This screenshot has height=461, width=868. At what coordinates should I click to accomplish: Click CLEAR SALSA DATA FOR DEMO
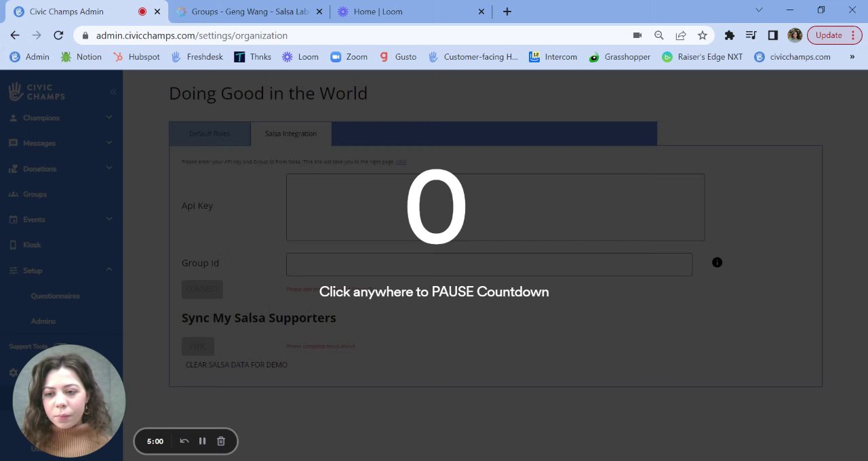[237, 365]
